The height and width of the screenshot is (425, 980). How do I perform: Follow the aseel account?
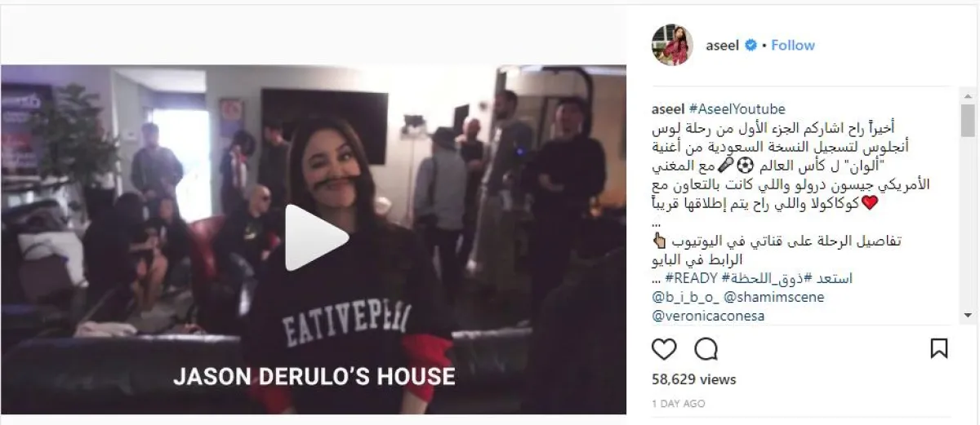[x=792, y=46]
